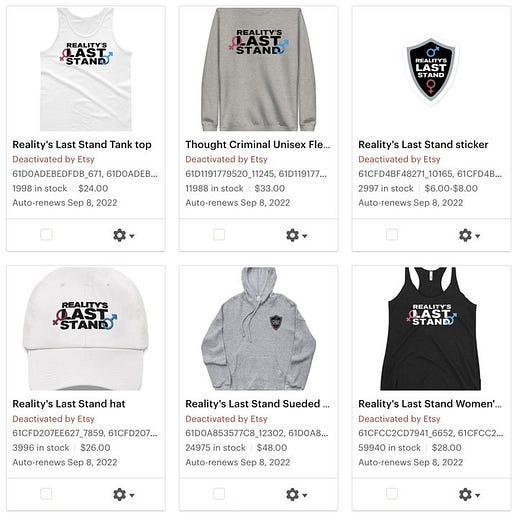Open gear menu for Thought Criminal Unisex listing
This screenshot has height=520, width=520.
[x=297, y=235]
